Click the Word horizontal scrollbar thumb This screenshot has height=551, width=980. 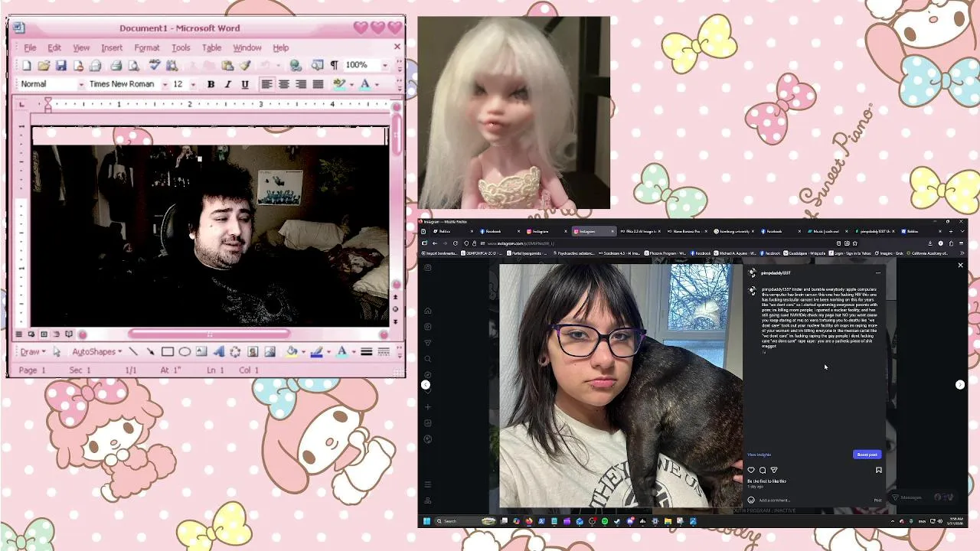pyautogui.click(x=209, y=334)
